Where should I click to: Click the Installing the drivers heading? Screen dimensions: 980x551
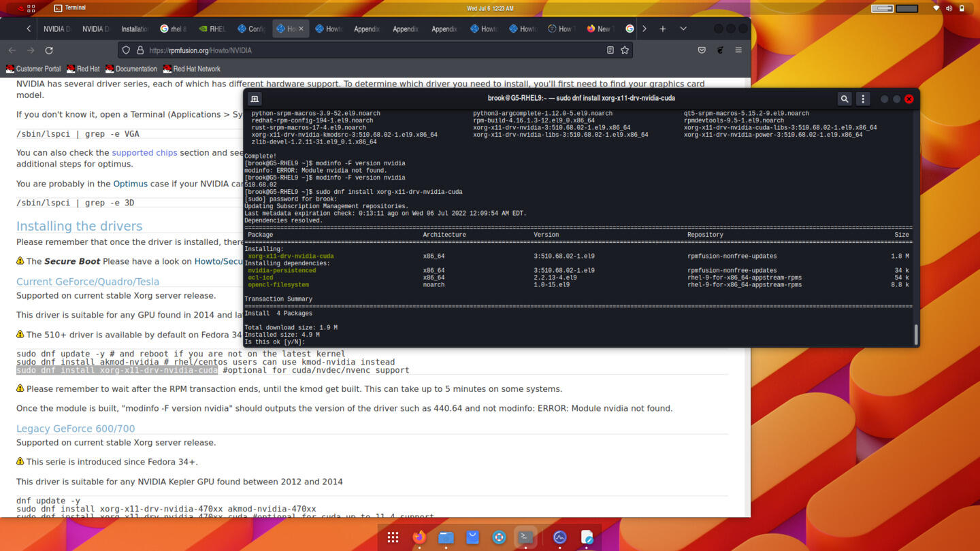(80, 226)
